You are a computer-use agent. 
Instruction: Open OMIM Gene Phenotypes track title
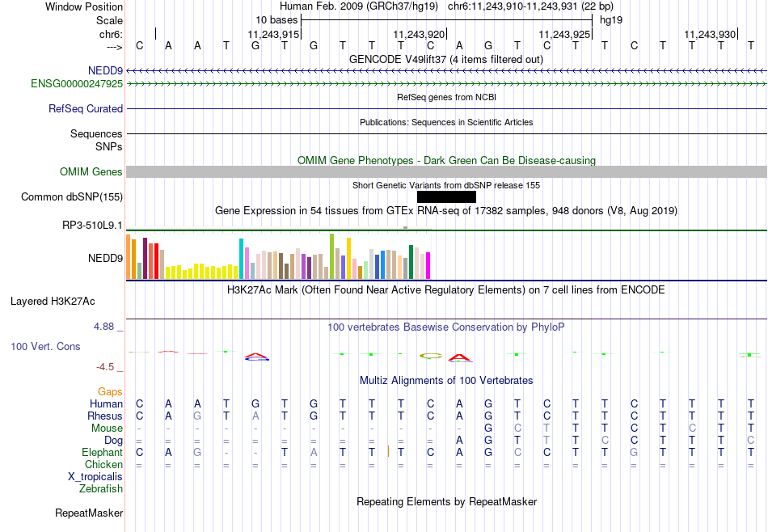tap(446, 160)
